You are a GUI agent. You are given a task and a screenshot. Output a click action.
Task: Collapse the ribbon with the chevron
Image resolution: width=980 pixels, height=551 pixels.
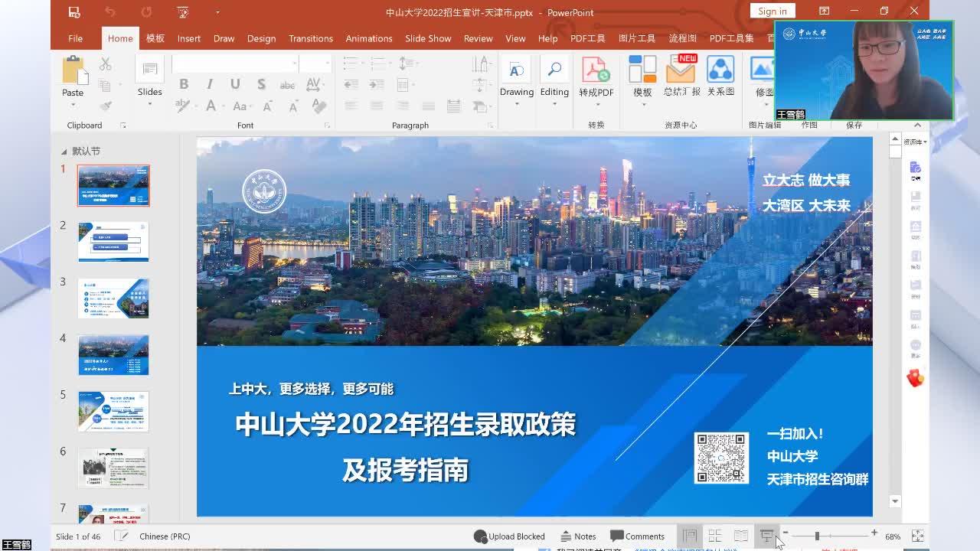coord(917,125)
